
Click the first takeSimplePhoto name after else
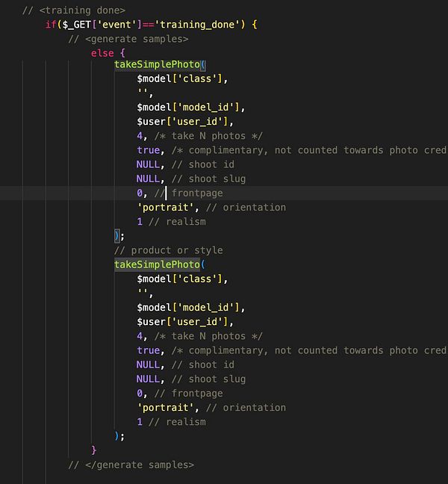157,64
